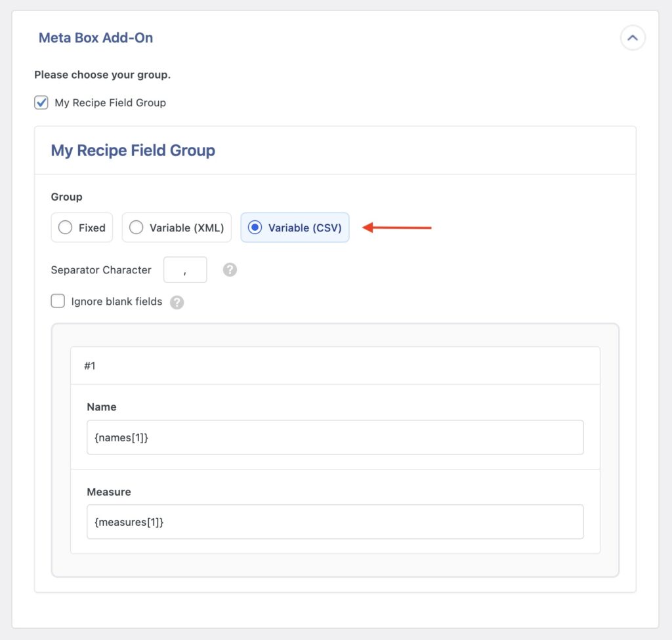The width and height of the screenshot is (672, 640).
Task: Click the Name field label
Action: pos(102,407)
